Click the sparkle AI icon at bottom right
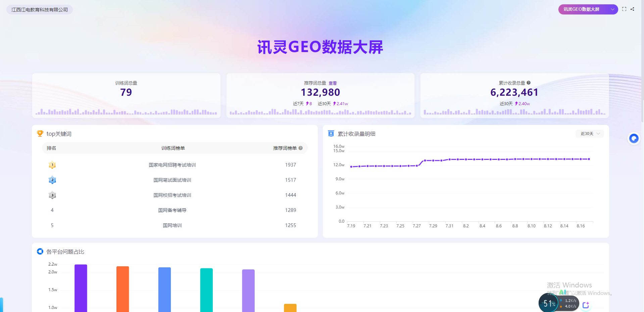Viewport: 644px width, 312px height. coord(586,305)
